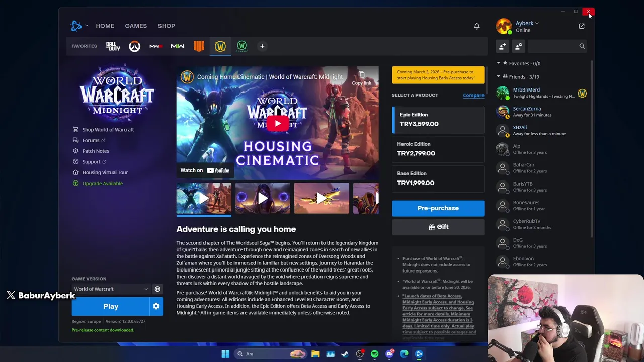Screen dimensions: 644x362
Task: Click the Pre-purchase button
Action: click(x=438, y=208)
